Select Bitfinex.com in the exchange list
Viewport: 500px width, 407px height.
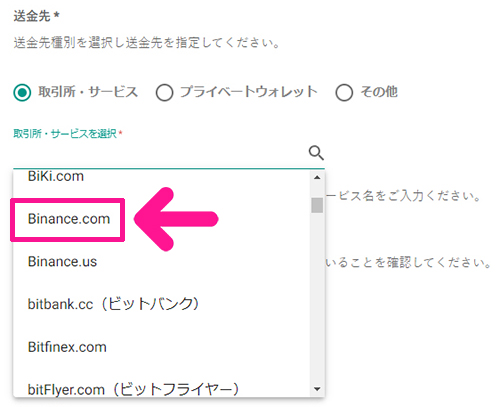click(162, 347)
